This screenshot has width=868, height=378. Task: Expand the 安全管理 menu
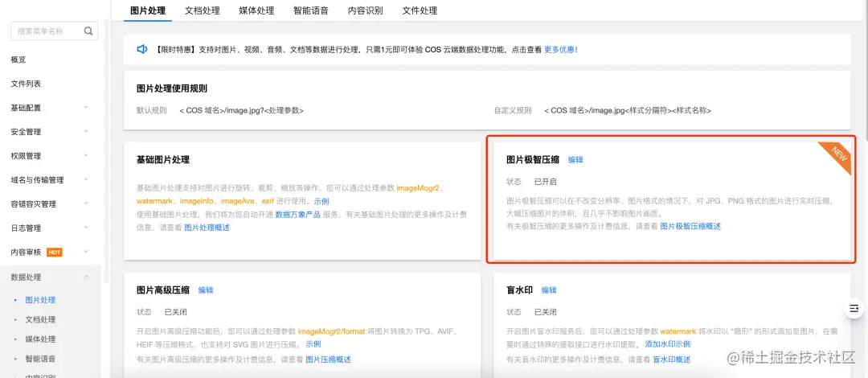pyautogui.click(x=51, y=132)
